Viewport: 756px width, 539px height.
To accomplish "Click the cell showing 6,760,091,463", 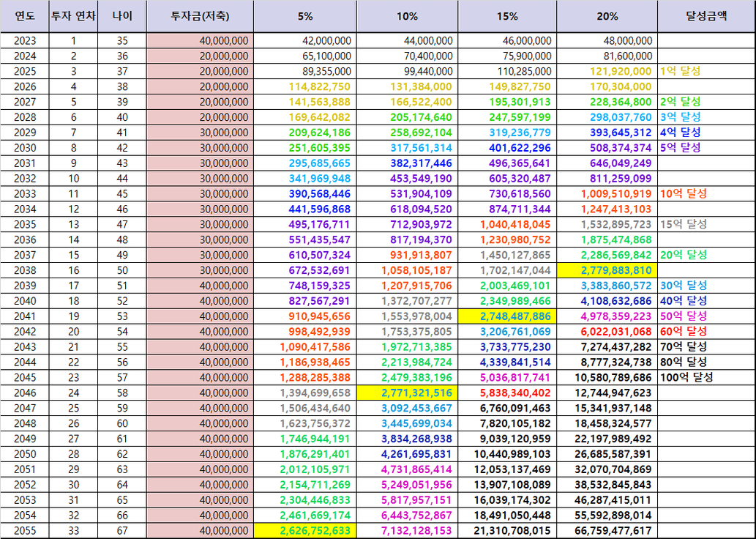I will coord(507,408).
